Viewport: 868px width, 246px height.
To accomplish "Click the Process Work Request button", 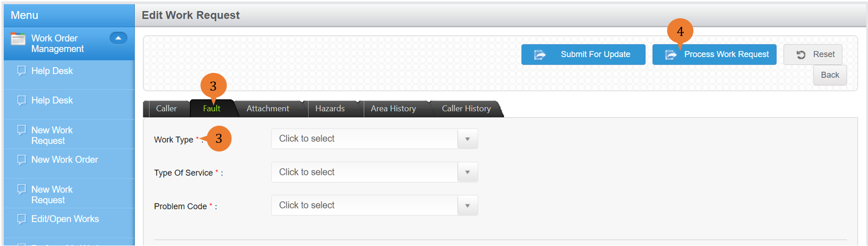I will [714, 55].
